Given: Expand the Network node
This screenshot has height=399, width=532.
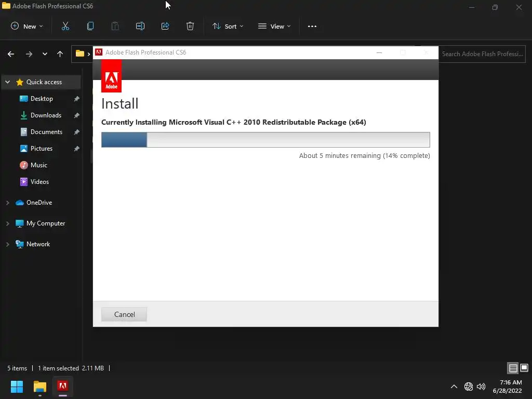Looking at the screenshot, I should click(x=7, y=244).
